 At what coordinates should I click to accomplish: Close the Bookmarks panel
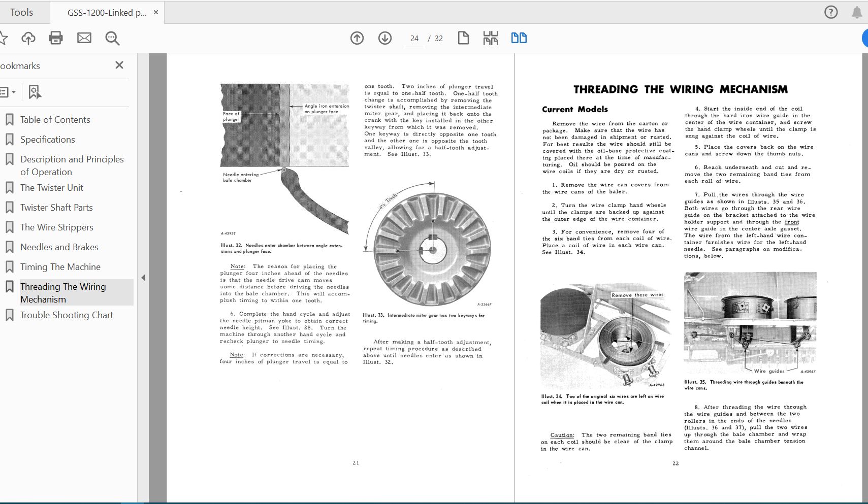(x=119, y=65)
